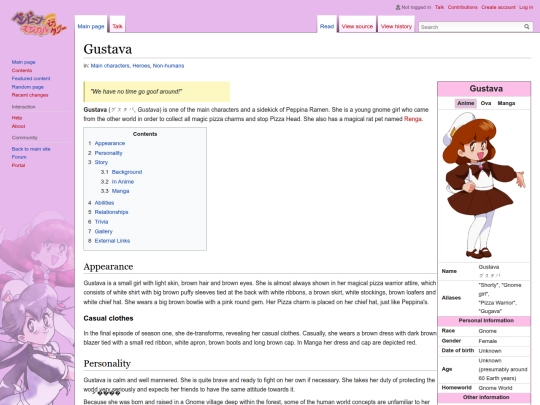Click Back to main site

pos(31,149)
